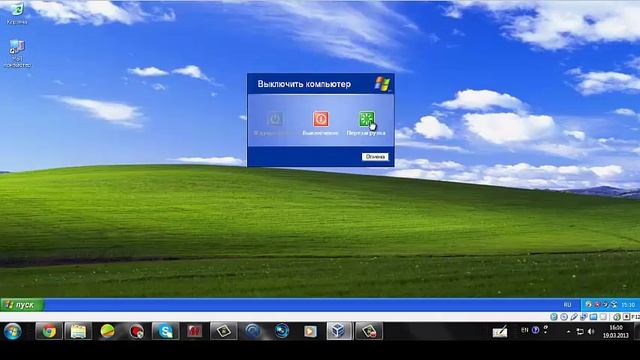Switch to VirtualBox cube taskbar icon

tap(339, 331)
